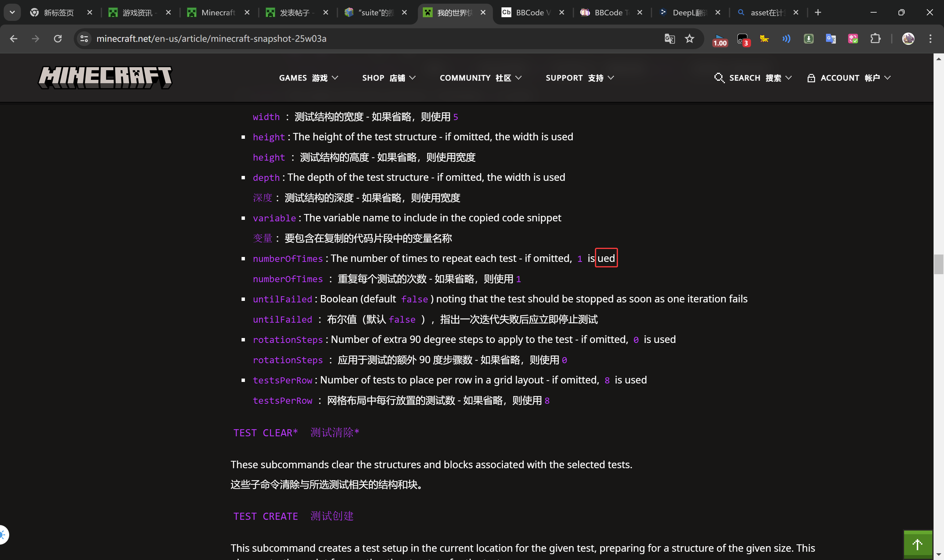This screenshot has height=560, width=944.
Task: Open the site information icon in address bar
Action: click(x=84, y=38)
